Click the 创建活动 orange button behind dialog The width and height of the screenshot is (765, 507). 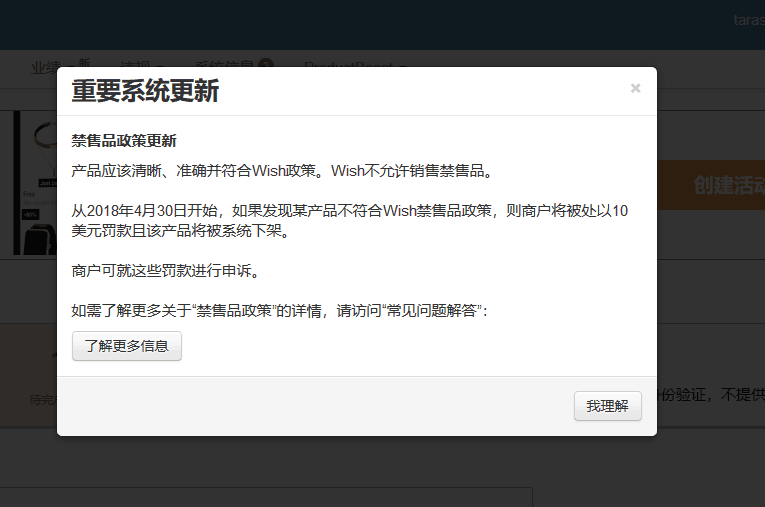[711, 185]
